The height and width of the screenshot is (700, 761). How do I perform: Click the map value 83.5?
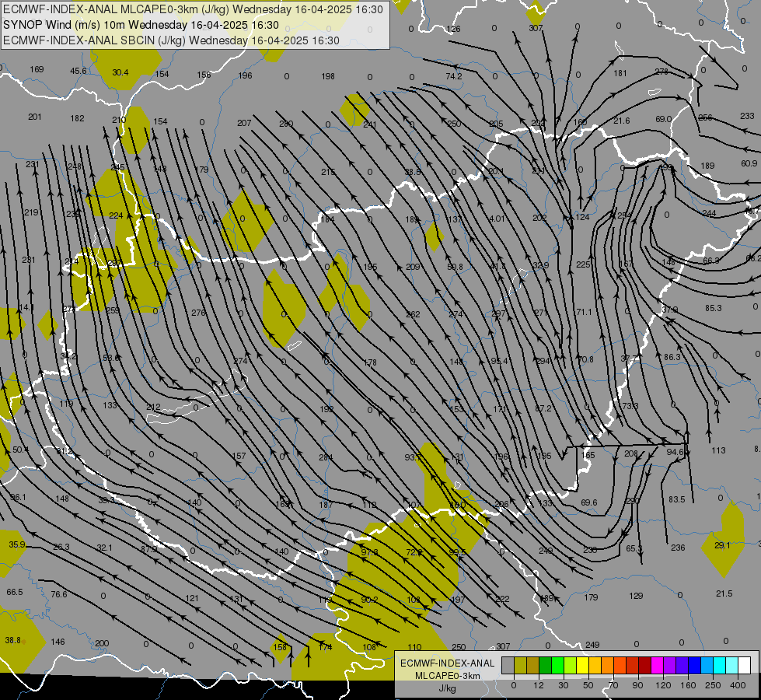tap(676, 499)
